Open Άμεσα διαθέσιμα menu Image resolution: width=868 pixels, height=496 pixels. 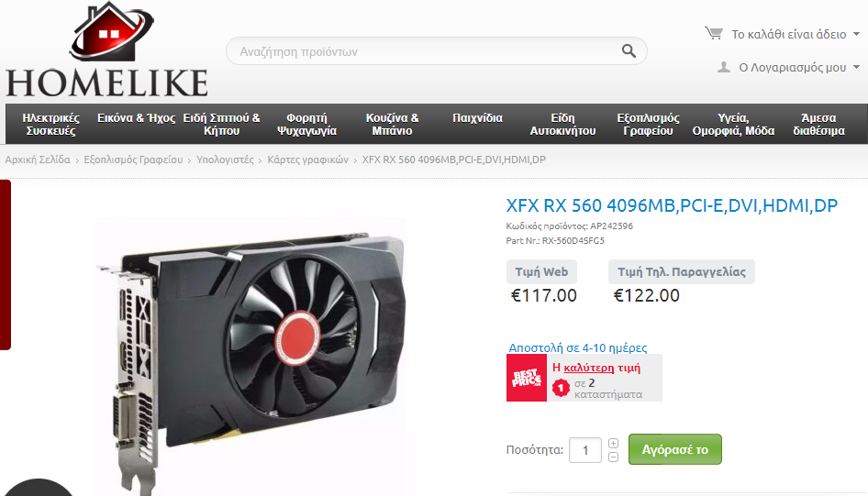click(818, 124)
